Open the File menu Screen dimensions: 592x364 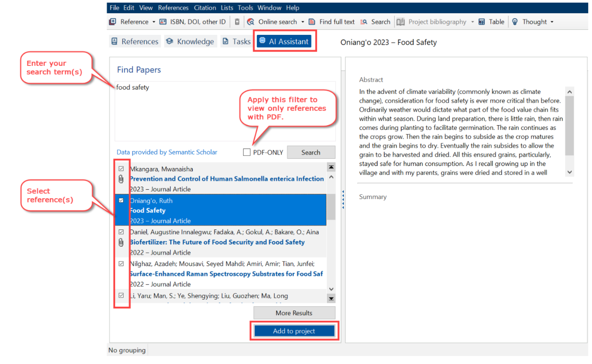[x=114, y=8]
